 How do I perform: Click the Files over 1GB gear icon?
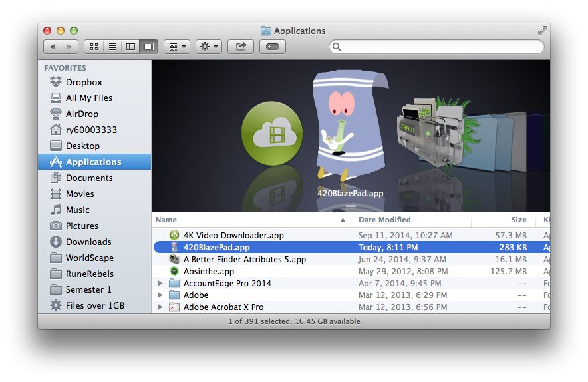[56, 305]
